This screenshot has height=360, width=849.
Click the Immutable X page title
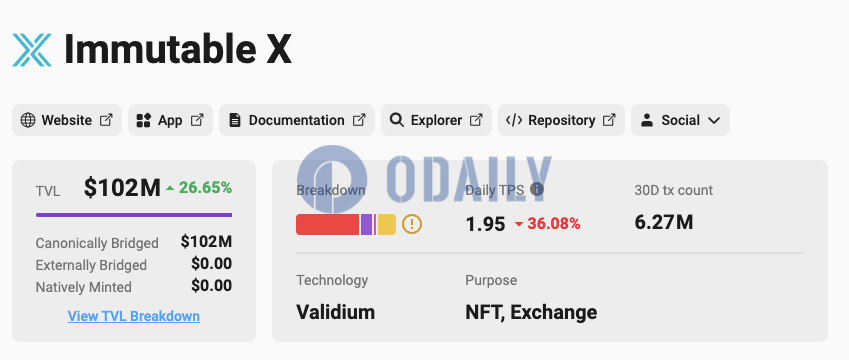tap(178, 49)
